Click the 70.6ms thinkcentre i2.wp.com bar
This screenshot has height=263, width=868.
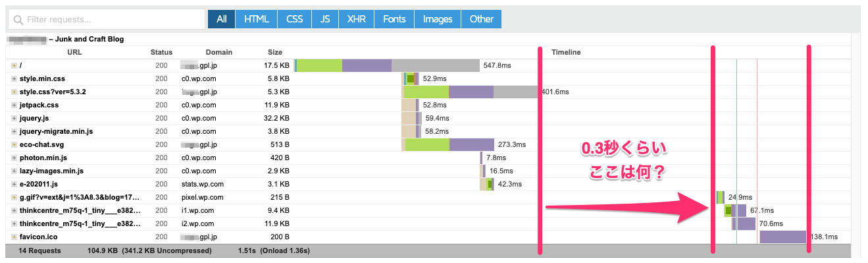tap(744, 223)
